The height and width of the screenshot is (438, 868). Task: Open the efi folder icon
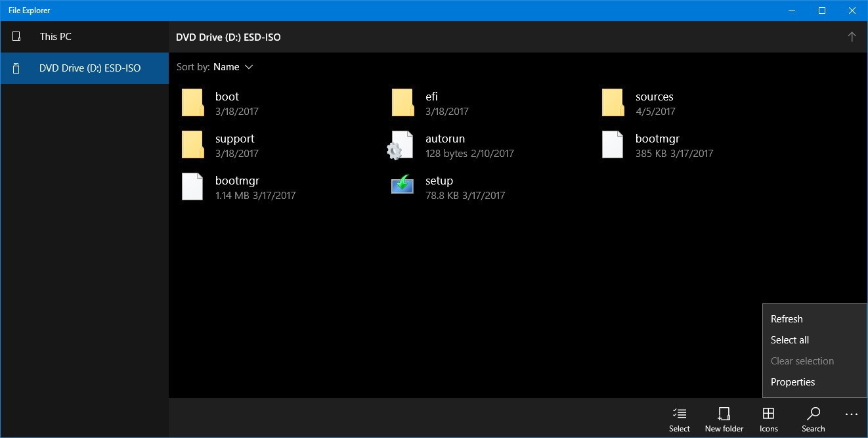[x=402, y=103]
